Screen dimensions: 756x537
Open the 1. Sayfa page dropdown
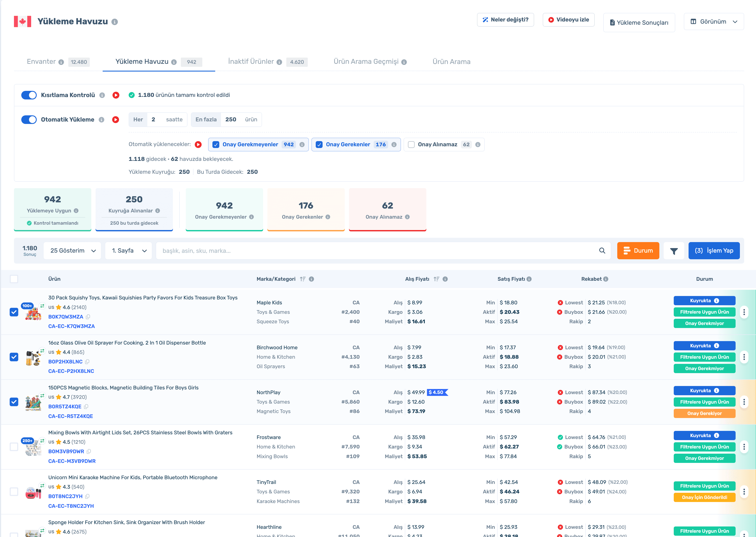click(129, 251)
